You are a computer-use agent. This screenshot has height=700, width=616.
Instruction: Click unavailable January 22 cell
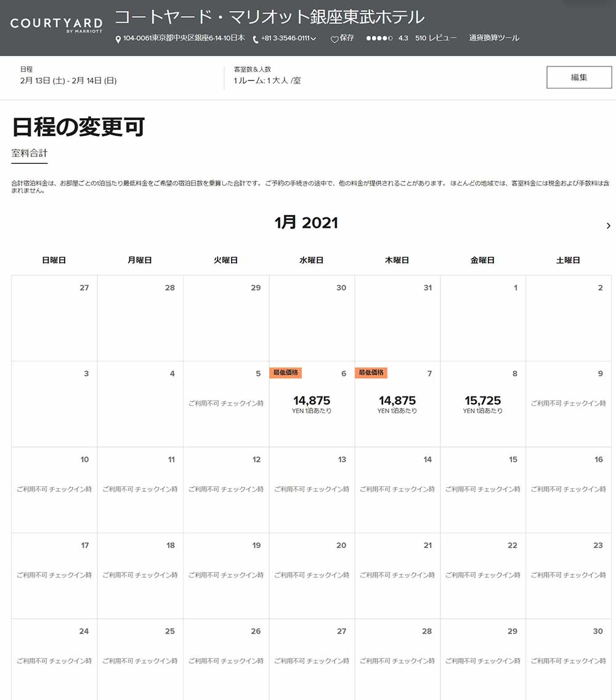pyautogui.click(x=483, y=576)
